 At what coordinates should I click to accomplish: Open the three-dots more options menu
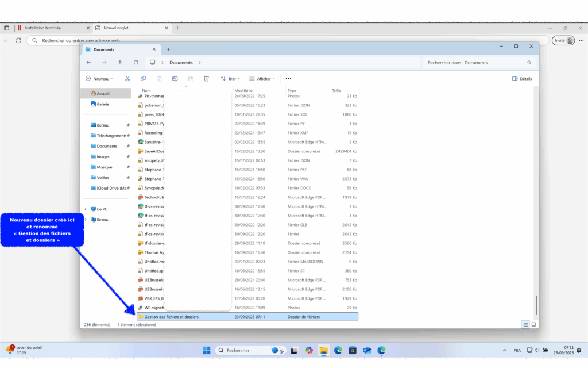click(288, 79)
